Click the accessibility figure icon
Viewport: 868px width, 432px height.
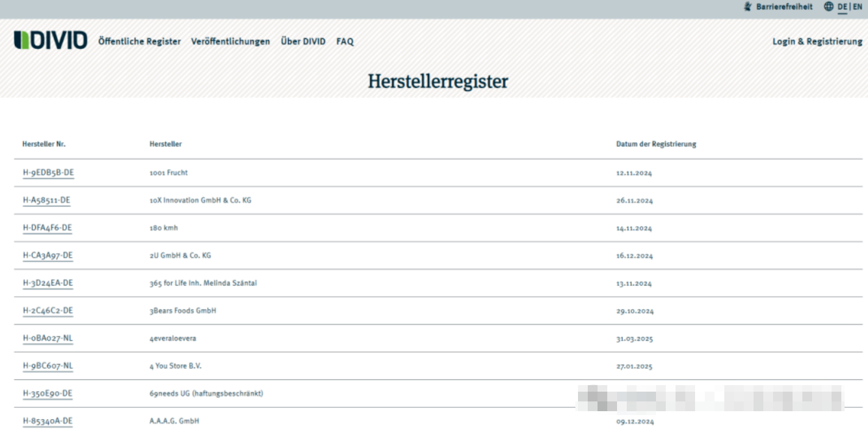[x=748, y=7]
